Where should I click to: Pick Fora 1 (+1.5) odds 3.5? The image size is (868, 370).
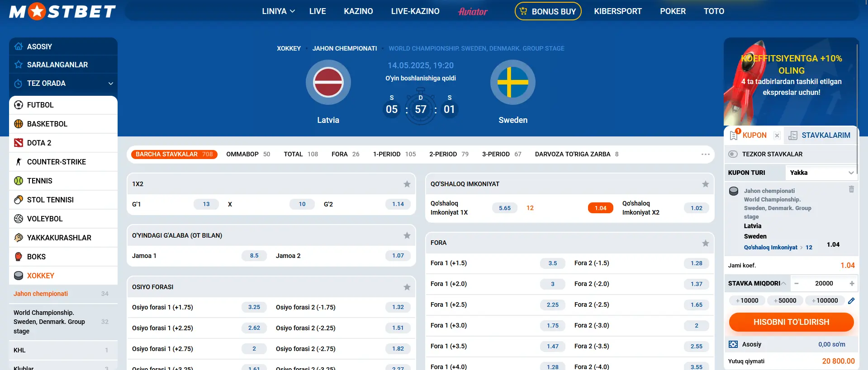pyautogui.click(x=553, y=263)
